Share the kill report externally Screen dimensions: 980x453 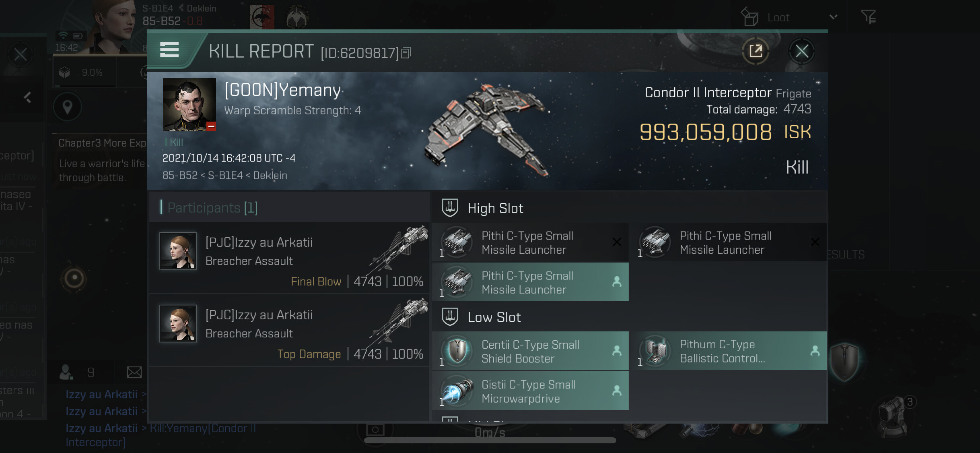click(x=756, y=51)
